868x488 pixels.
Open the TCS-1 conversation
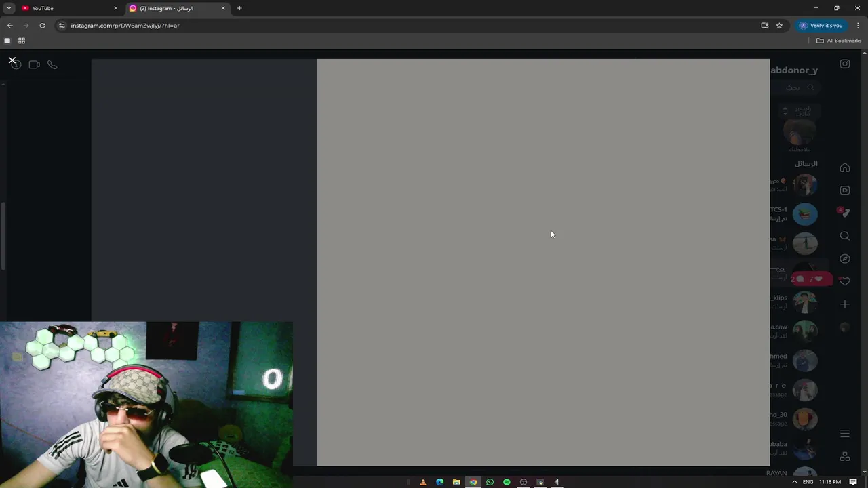(x=793, y=214)
